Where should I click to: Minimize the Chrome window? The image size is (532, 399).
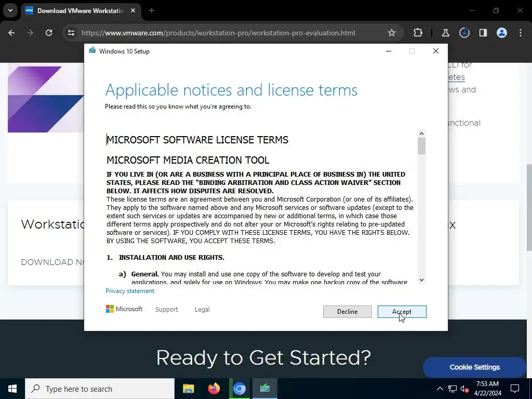472,10
